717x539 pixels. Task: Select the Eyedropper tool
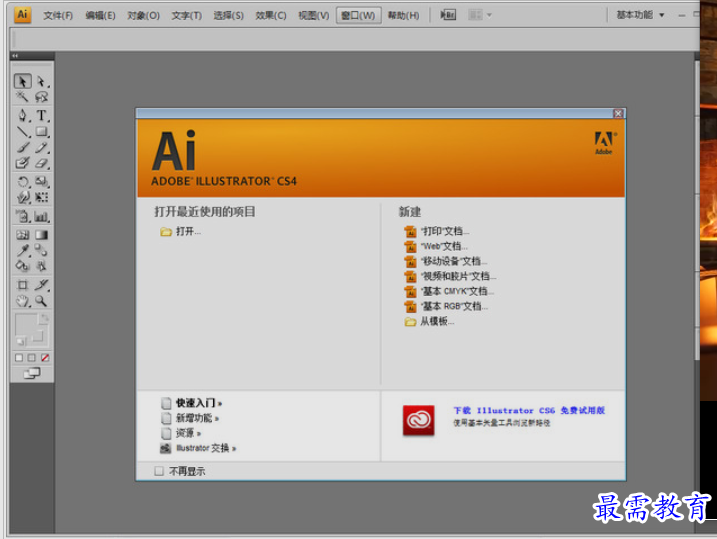(22, 250)
